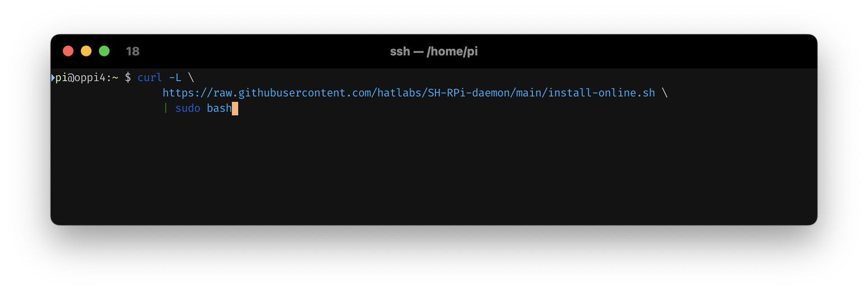Click the prompt marker arrow before pi@oppi4
The image size is (868, 292).
tap(53, 78)
